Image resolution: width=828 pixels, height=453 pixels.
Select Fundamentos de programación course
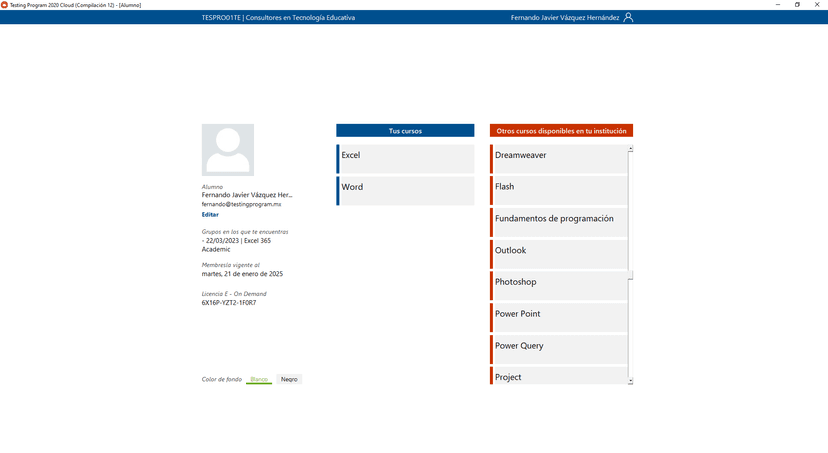tap(559, 222)
